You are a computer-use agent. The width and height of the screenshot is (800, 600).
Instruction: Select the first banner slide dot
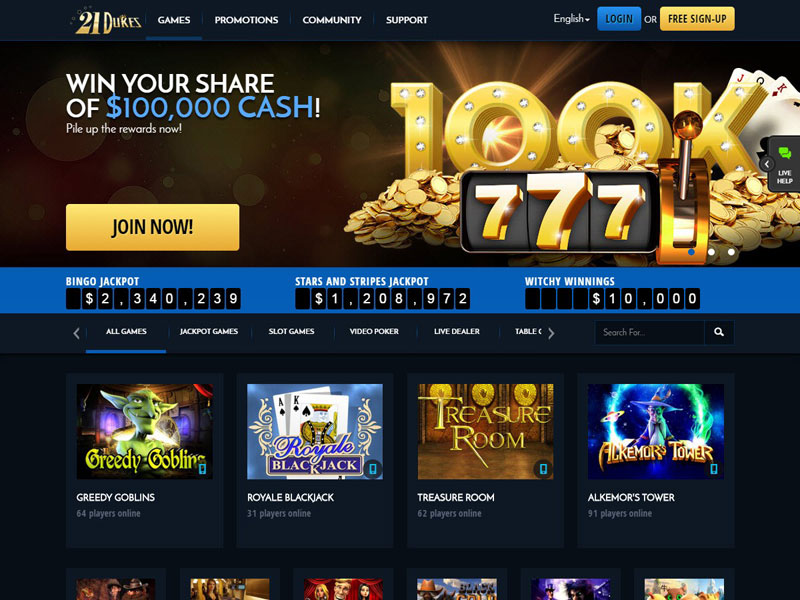691,252
